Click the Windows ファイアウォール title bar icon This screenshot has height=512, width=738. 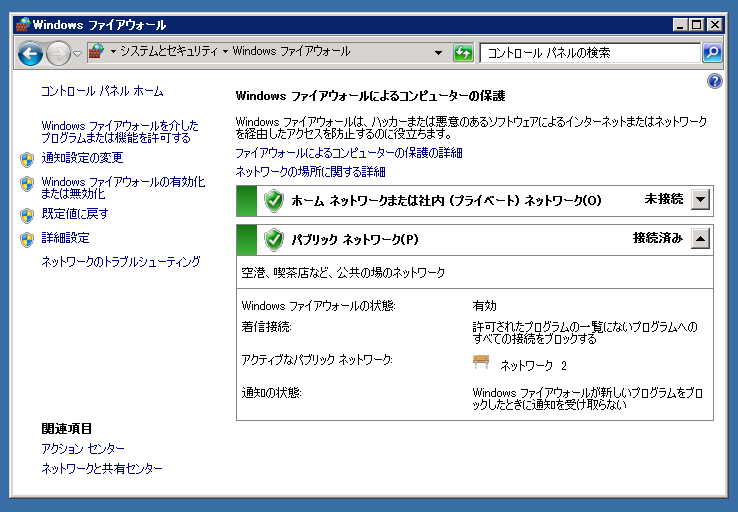23,24
